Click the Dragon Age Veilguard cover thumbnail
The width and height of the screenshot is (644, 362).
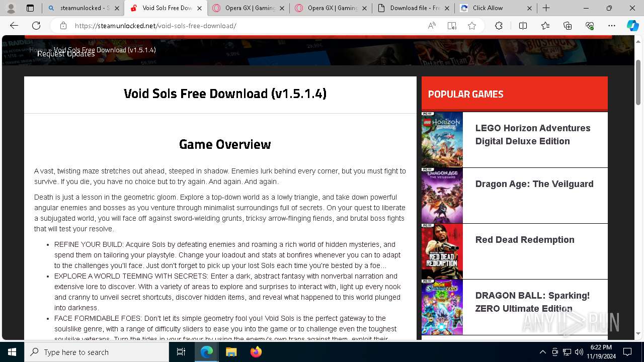pos(442,196)
